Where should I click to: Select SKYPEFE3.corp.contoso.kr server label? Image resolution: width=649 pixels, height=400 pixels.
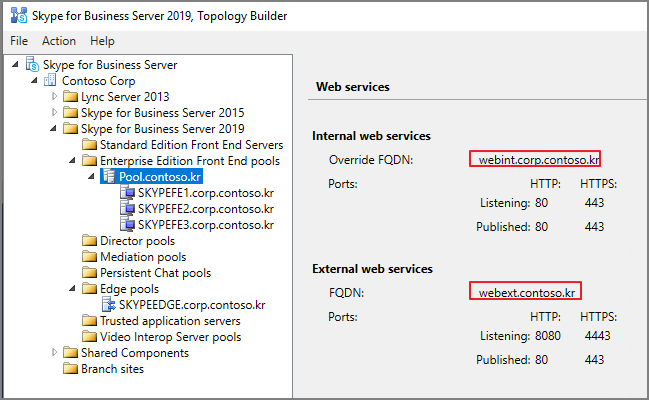point(206,225)
